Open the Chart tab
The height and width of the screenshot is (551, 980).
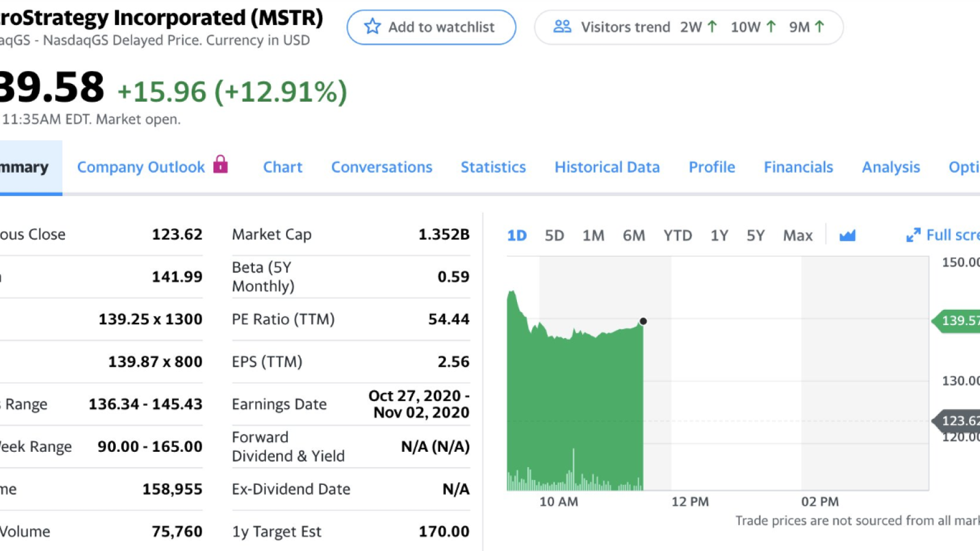(283, 167)
